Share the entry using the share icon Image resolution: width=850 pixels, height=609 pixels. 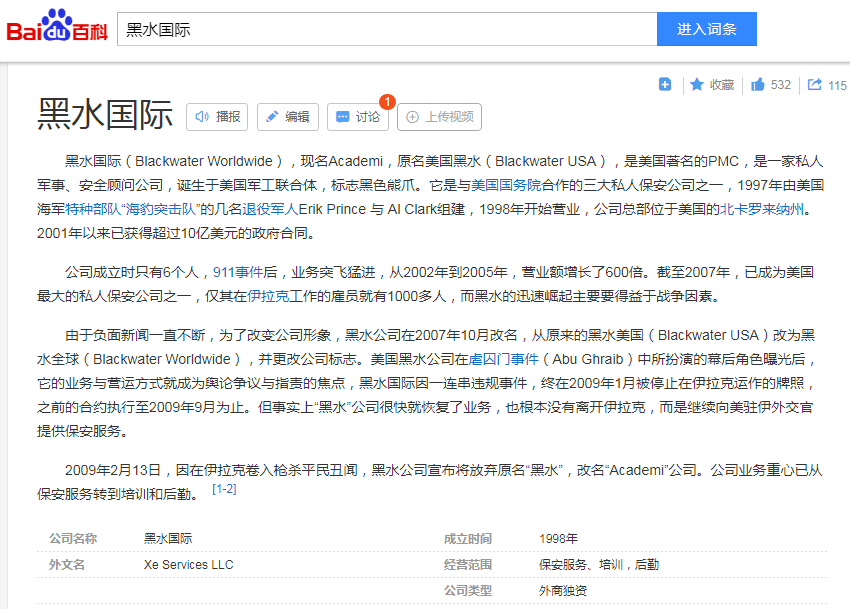click(814, 85)
